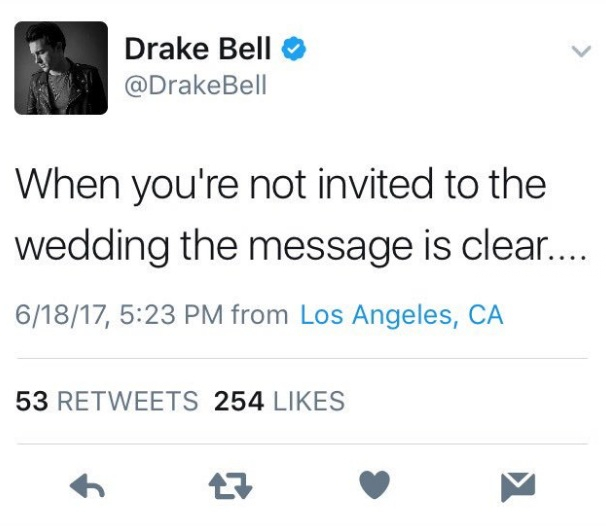Open the Los Angeles, CA location link
Viewport: 606px width, 526px height.
pyautogui.click(x=401, y=316)
